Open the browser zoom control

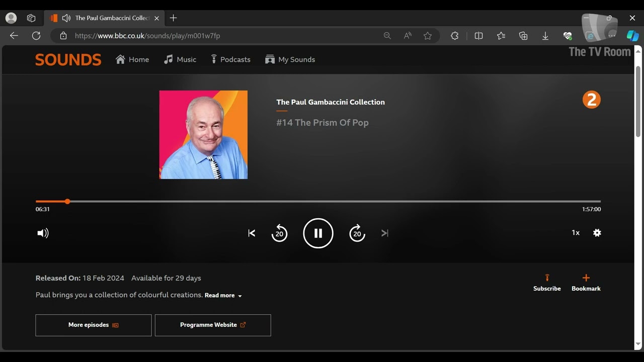click(x=387, y=36)
